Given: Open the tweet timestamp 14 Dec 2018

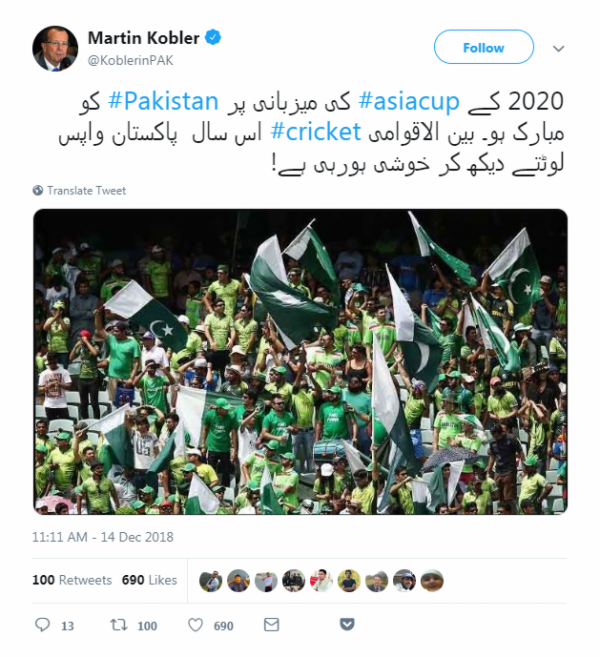Looking at the screenshot, I should click(x=103, y=537).
